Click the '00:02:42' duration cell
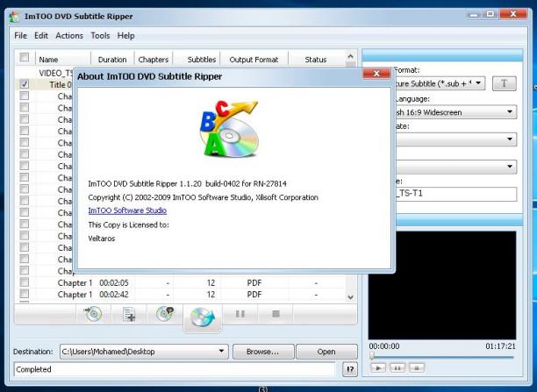The height and width of the screenshot is (392, 537). [114, 295]
